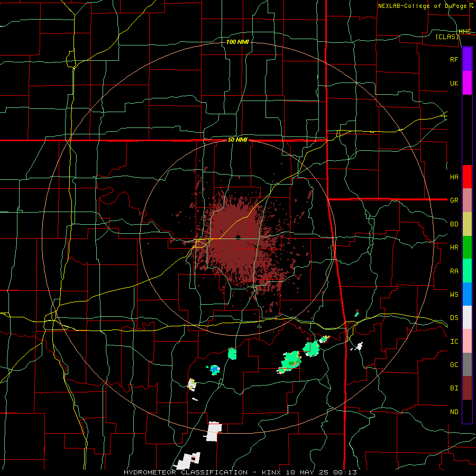Viewport: 476px width, 476px height.
Task: Click the 'HR' legend label text
Action: tap(454, 248)
